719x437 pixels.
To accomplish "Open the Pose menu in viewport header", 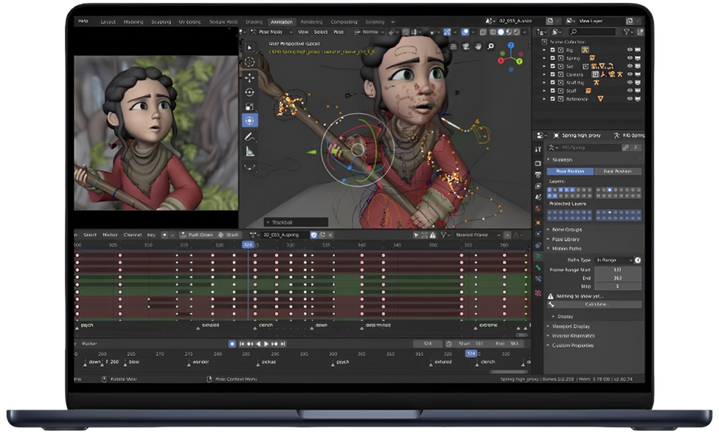I will tap(338, 32).
